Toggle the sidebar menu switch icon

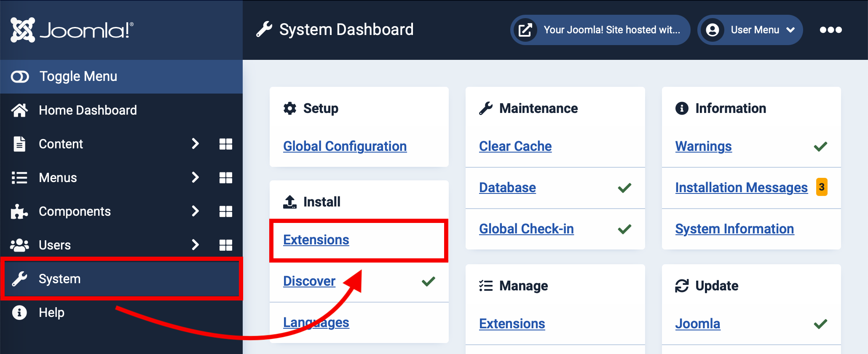click(20, 77)
